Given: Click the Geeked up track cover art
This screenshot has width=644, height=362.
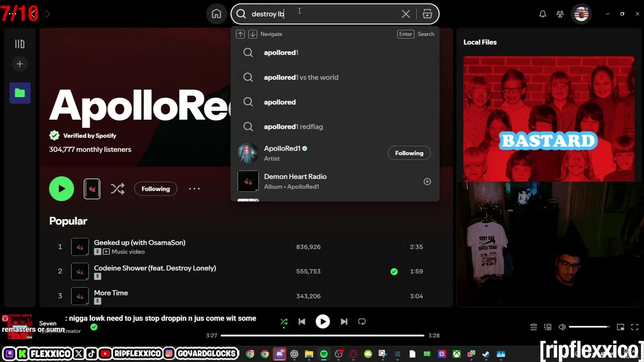Looking at the screenshot, I should (80, 247).
